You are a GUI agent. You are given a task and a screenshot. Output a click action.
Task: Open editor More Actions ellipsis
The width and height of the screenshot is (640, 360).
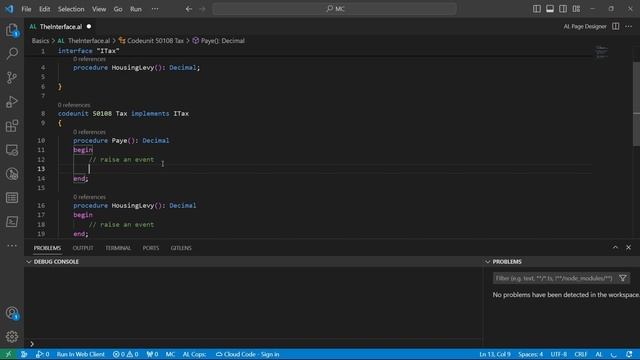[629, 27]
